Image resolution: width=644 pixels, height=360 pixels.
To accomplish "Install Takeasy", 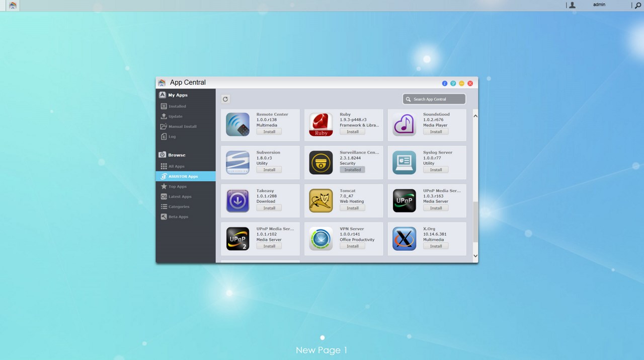I will (x=269, y=208).
